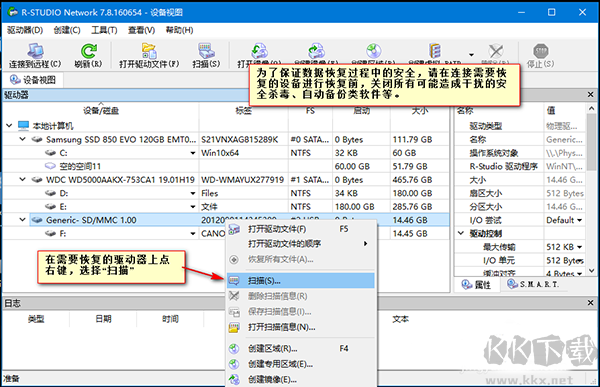Click the F: drive icon
This screenshot has width=600, height=387.
51,234
